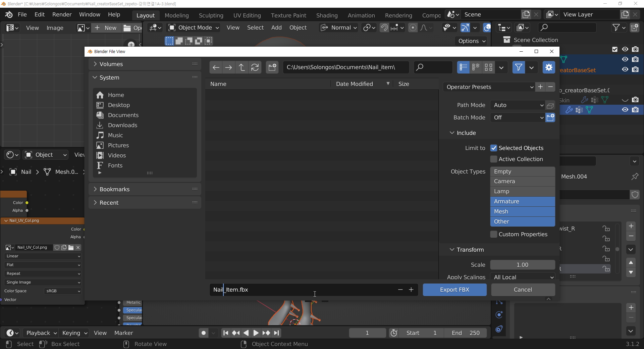Toggle the operator settings gear panel
This screenshot has height=349, width=644.
point(549,67)
